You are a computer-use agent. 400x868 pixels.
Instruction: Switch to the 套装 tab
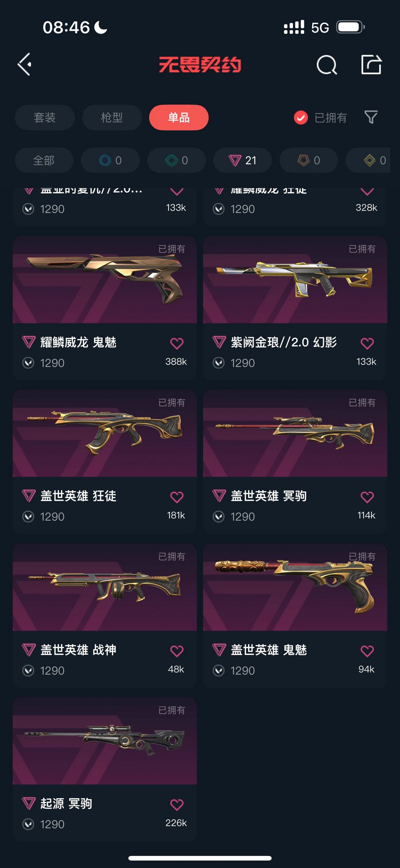pos(45,118)
